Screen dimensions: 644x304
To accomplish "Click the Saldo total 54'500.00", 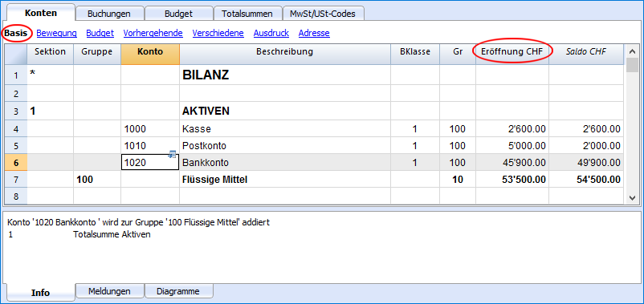I will coord(586,180).
